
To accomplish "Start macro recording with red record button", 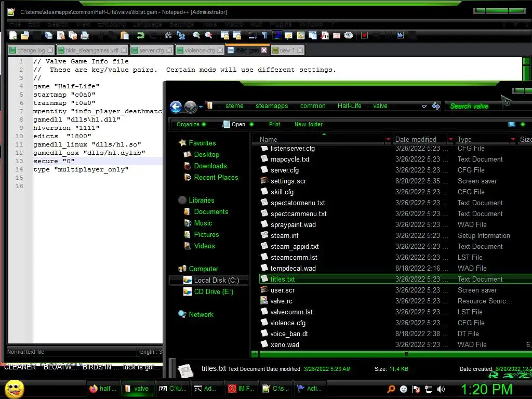I will point(364,35).
